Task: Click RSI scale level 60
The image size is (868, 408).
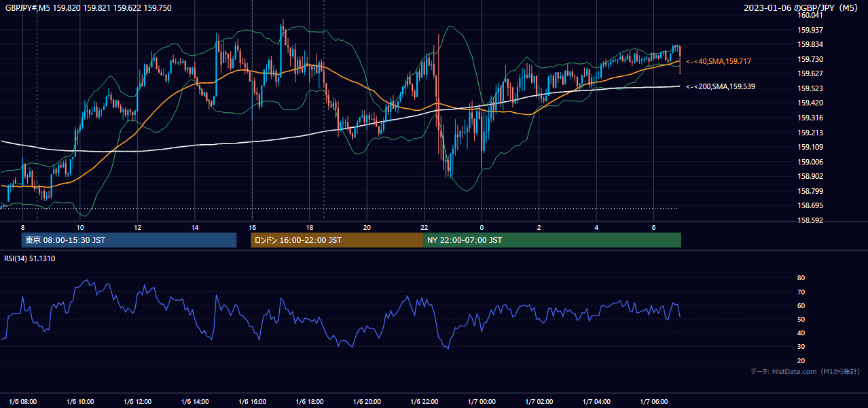Action: tap(801, 305)
